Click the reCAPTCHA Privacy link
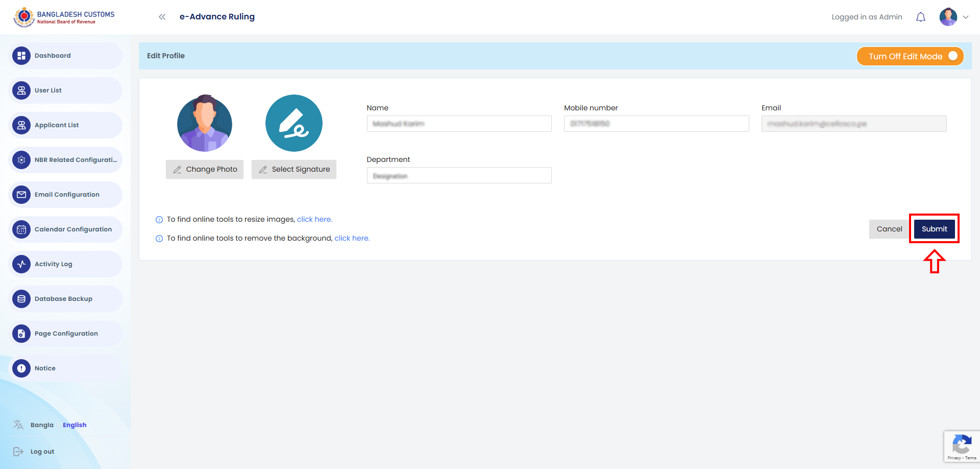The image size is (980, 469). pyautogui.click(x=954, y=458)
